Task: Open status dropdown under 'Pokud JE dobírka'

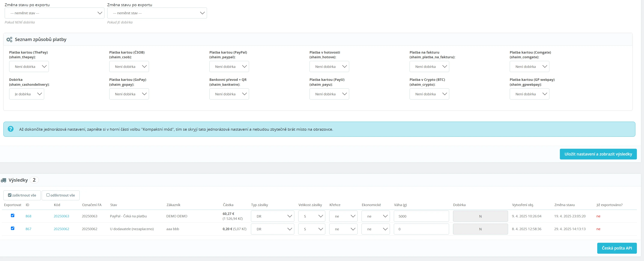Action: (x=157, y=13)
